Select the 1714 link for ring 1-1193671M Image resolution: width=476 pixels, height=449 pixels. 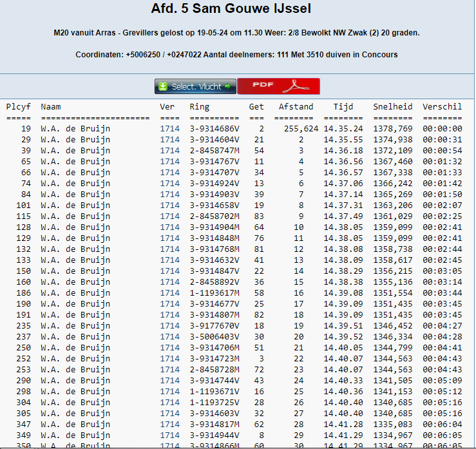[x=169, y=391]
